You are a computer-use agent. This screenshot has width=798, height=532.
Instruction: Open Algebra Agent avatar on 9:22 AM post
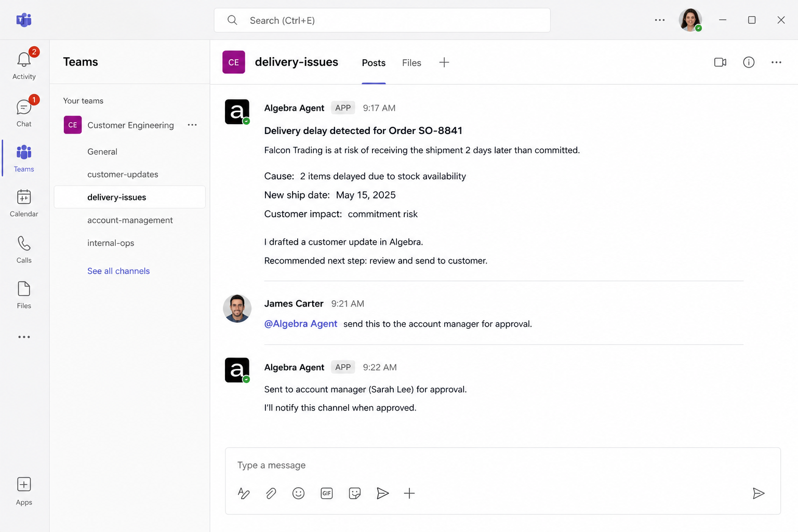(x=237, y=370)
